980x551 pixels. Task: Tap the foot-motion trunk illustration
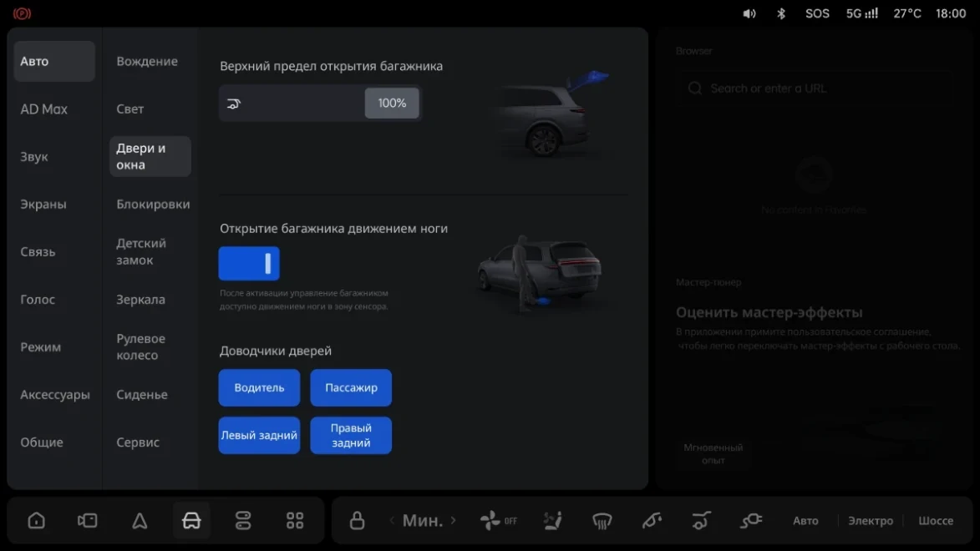(540, 273)
